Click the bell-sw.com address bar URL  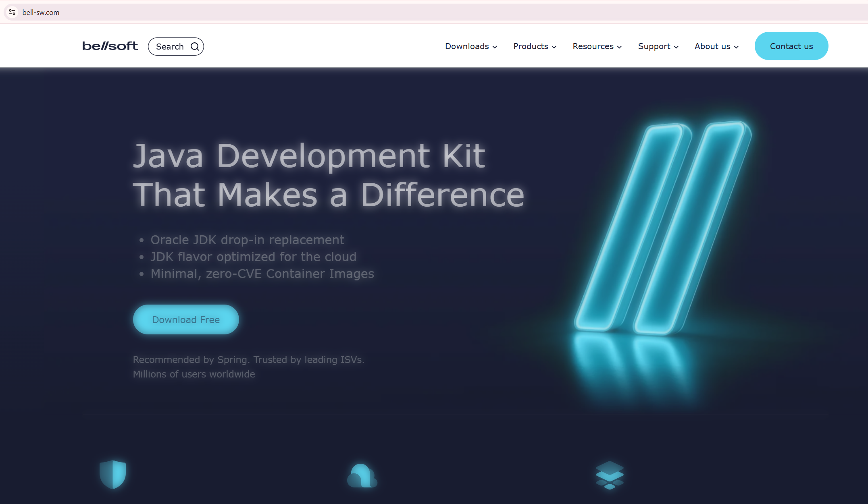click(x=41, y=12)
